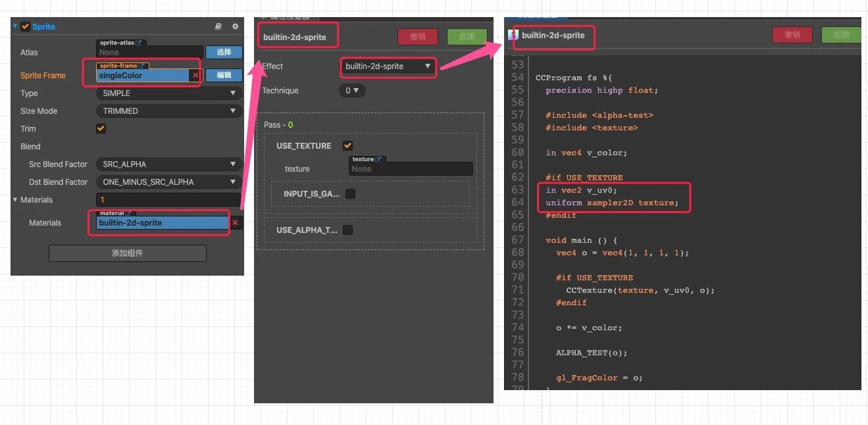
Task: Enable the USE_ALPHA_T... checkbox
Action: [347, 230]
